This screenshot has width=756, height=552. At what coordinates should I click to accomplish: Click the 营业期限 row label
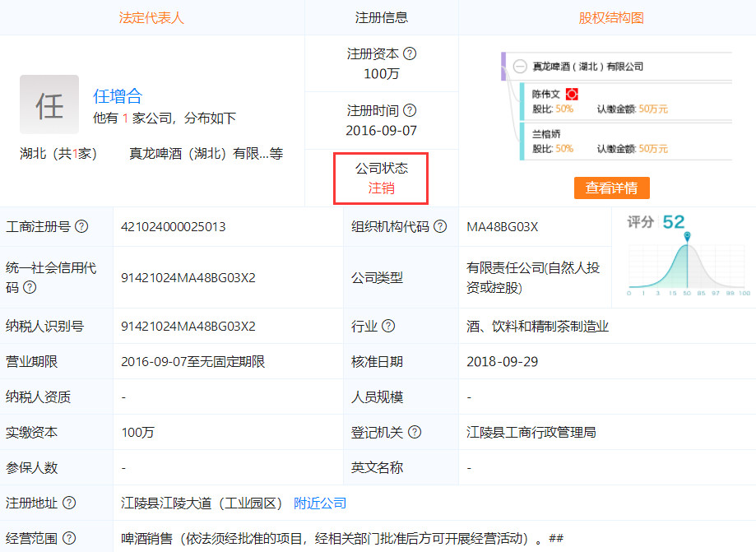pos(32,362)
